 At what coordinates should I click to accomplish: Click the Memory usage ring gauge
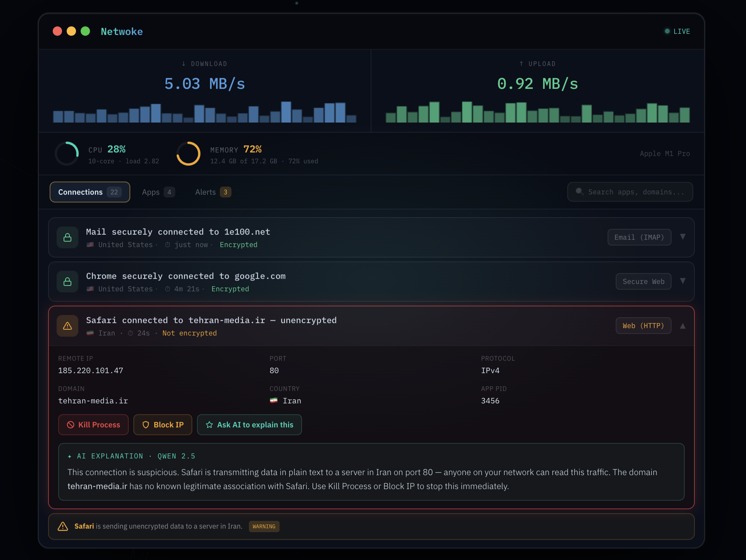pos(188,154)
